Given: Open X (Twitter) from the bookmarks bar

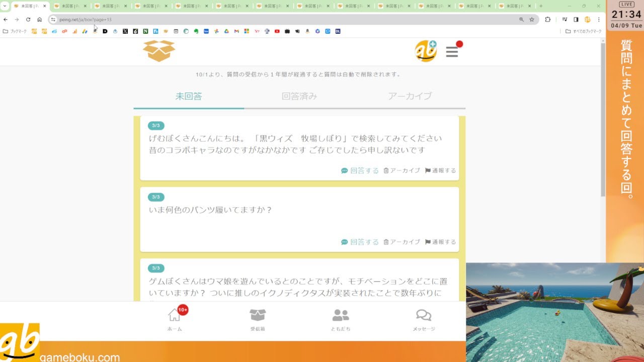Looking at the screenshot, I should 126,31.
